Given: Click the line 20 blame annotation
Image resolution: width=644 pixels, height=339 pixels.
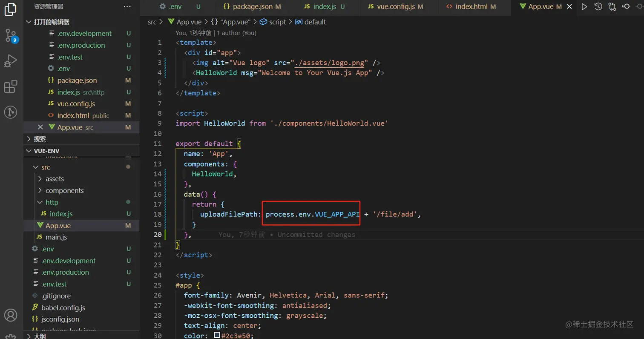Looking at the screenshot, I should (287, 235).
